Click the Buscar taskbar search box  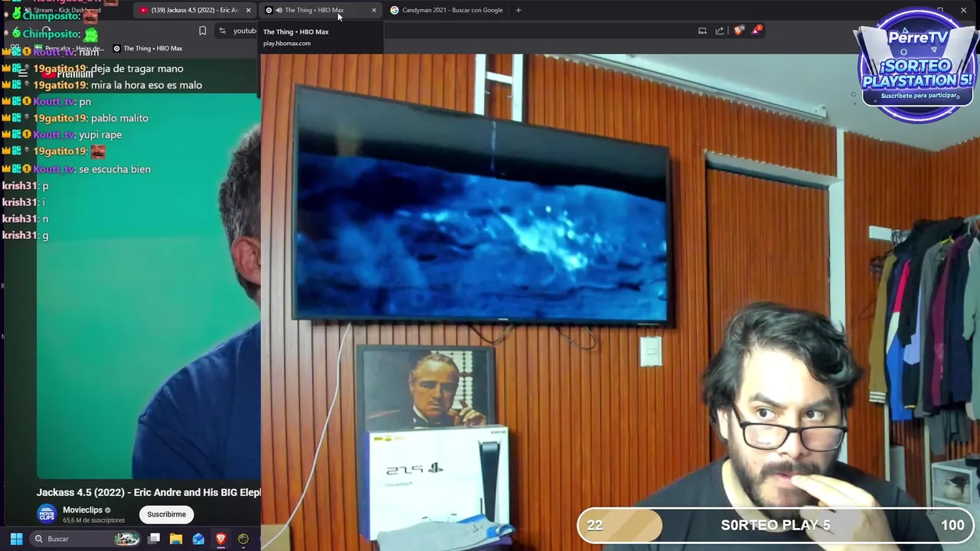86,539
